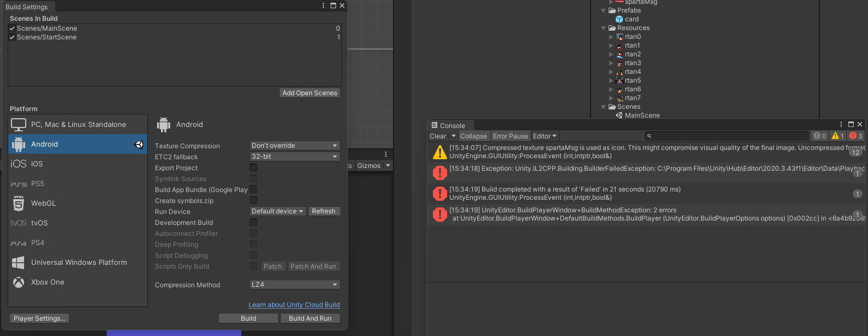Click the rtan5 sprite icon
The height and width of the screenshot is (336, 868).
620,80
